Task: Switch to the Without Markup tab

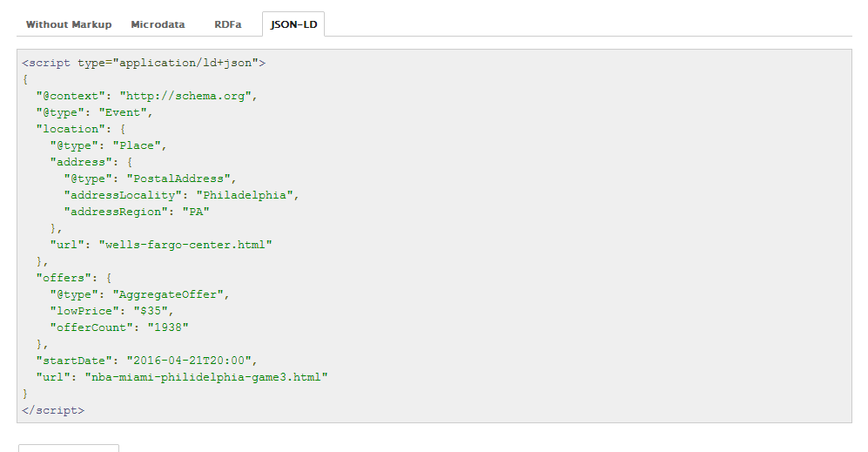Action: (x=69, y=24)
